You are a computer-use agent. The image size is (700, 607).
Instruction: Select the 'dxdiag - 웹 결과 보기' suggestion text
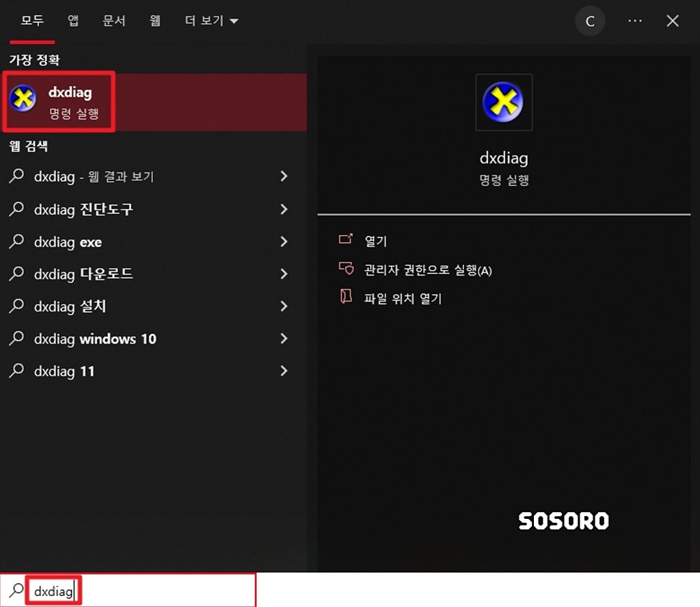94,177
